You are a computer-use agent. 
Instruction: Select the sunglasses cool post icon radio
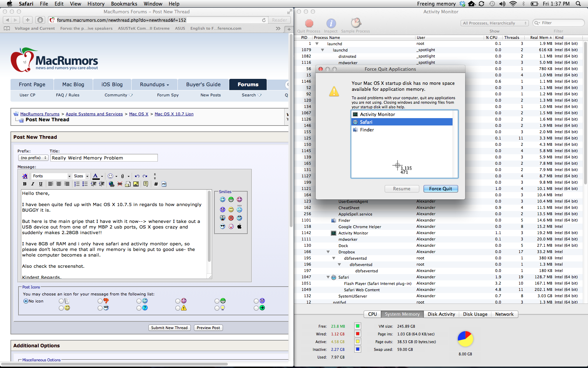point(100,308)
